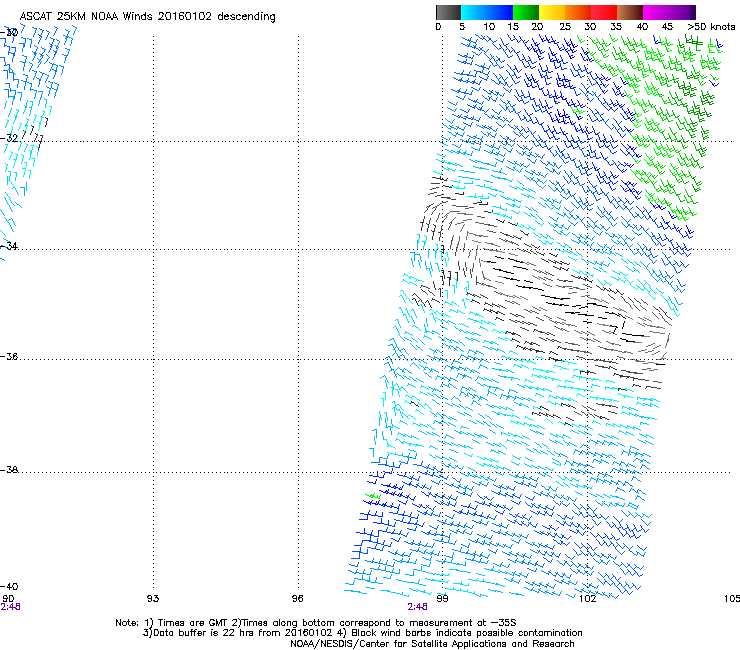This screenshot has width=740, height=650.
Task: Click the gray 0-5 knots legend swatch
Action: pos(448,12)
